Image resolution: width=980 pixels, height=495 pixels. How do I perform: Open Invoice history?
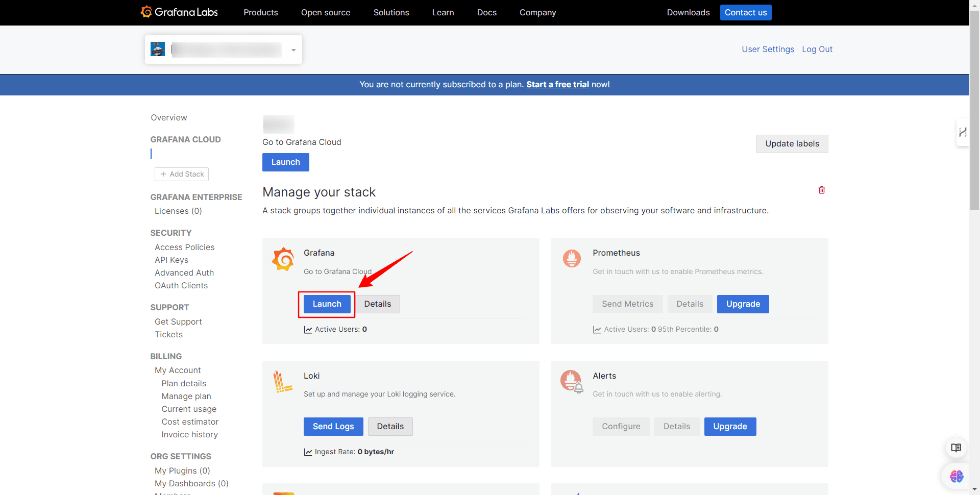click(189, 434)
